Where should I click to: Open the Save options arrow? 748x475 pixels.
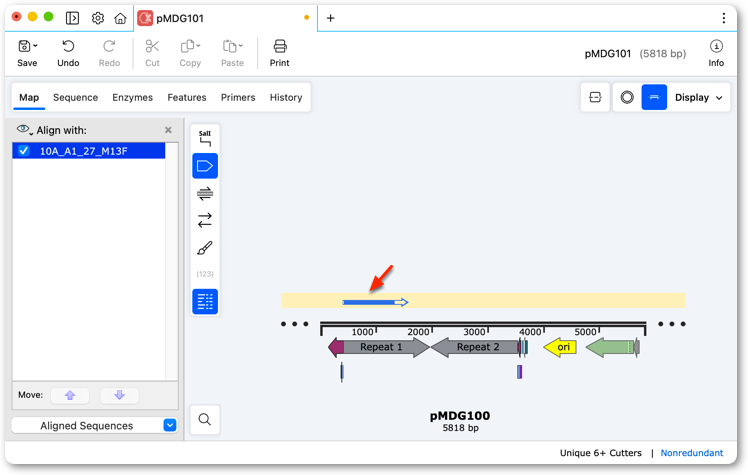(x=35, y=46)
